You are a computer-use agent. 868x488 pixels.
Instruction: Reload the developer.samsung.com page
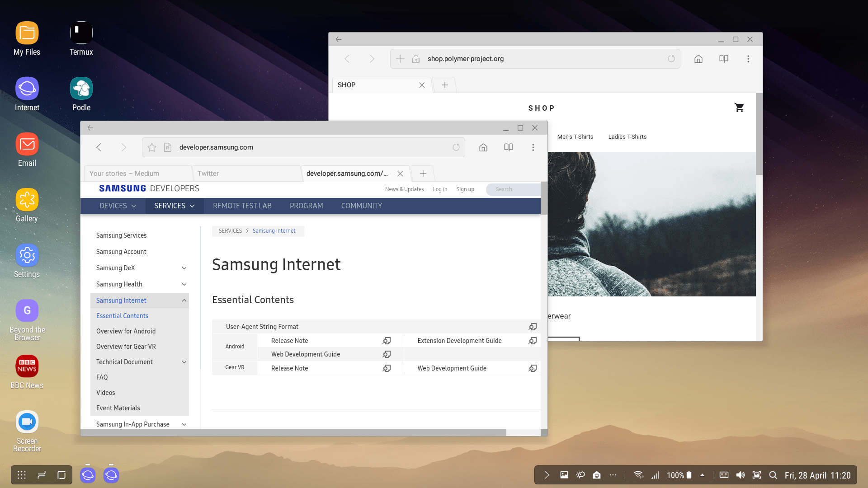(x=456, y=147)
